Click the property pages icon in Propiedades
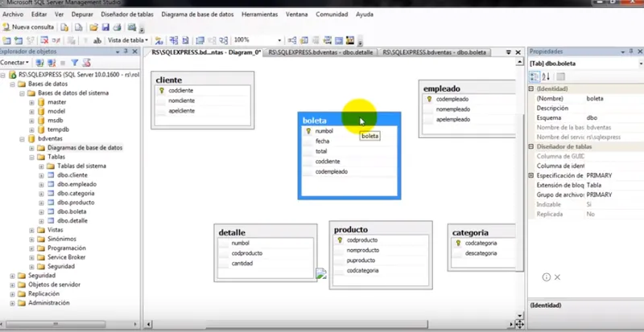 (x=560, y=76)
